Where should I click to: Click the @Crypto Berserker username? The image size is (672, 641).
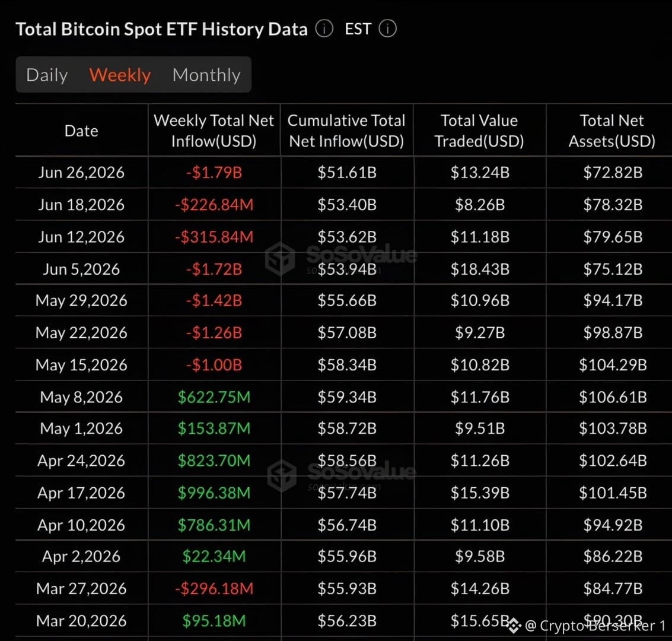point(595,626)
